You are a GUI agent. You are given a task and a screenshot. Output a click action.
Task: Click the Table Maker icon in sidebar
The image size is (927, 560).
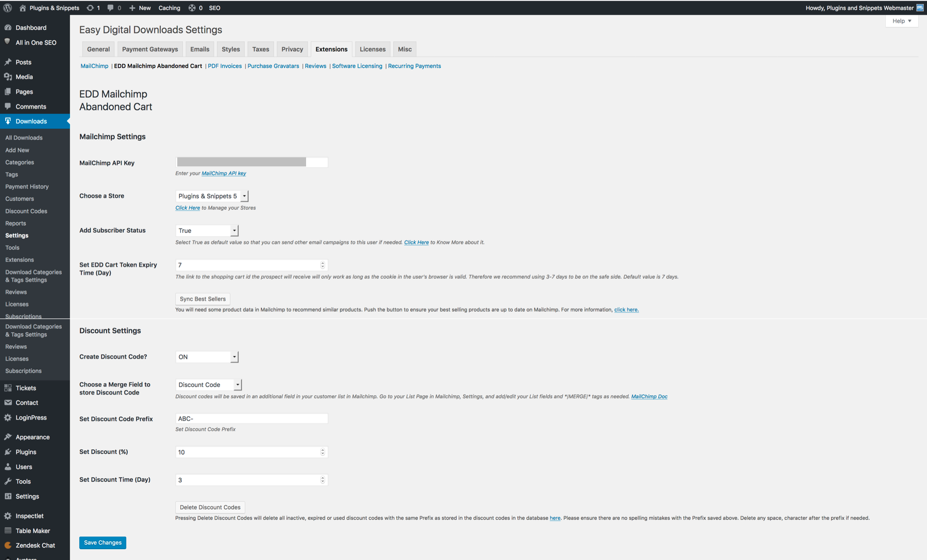point(8,531)
